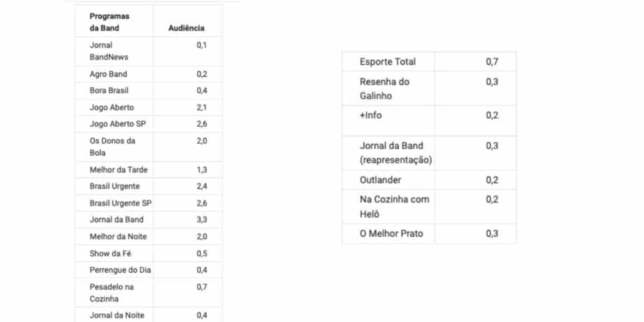
Task: Select the Jornal BandNews row label
Action: [109, 51]
